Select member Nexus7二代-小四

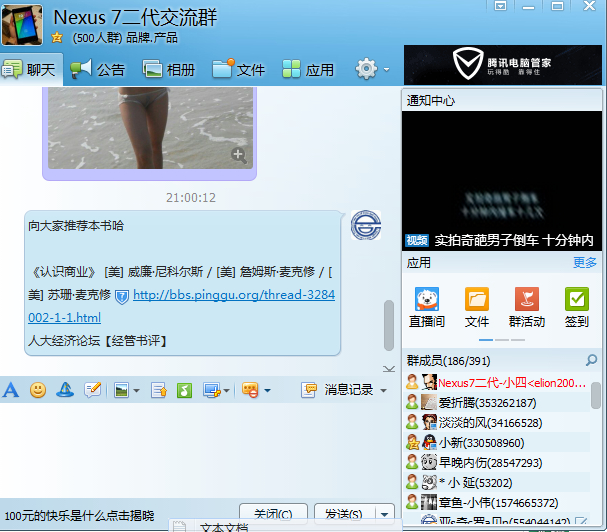point(497,383)
